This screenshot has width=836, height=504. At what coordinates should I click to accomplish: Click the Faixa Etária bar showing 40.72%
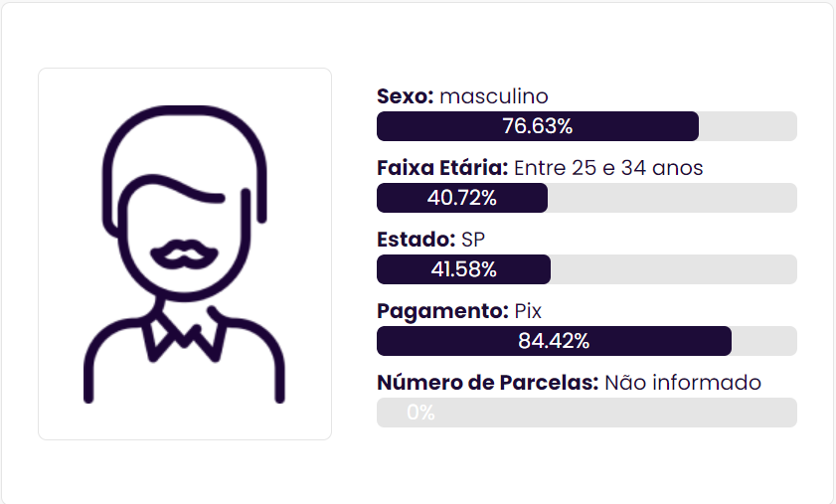[586, 198]
